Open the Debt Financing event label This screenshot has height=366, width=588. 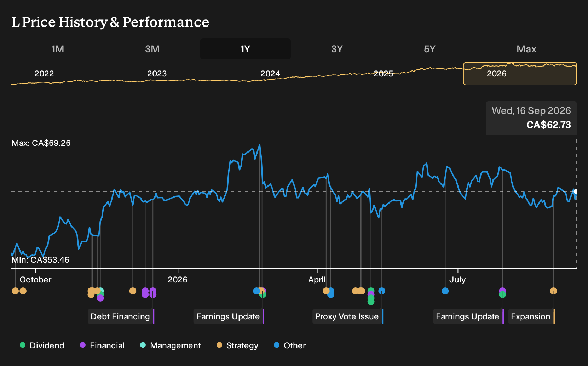(x=120, y=316)
